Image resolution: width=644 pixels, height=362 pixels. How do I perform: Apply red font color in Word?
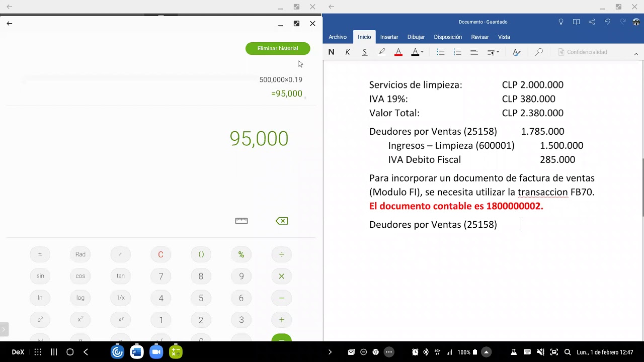pyautogui.click(x=398, y=52)
